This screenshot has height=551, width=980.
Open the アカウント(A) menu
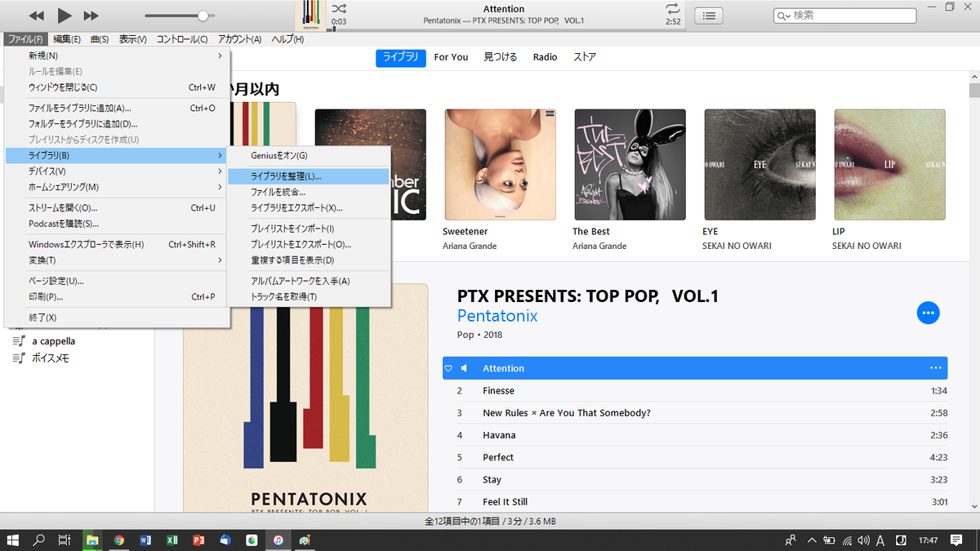pyautogui.click(x=239, y=39)
